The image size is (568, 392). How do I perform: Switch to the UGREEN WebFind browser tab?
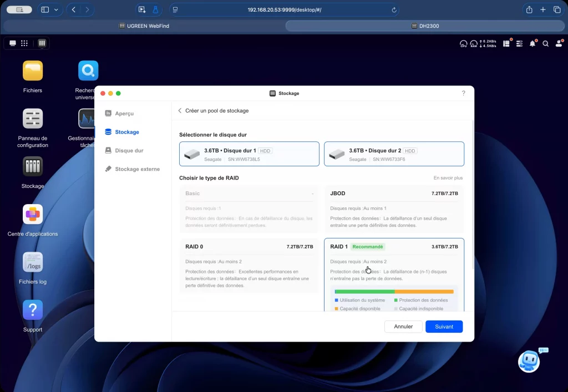144,26
